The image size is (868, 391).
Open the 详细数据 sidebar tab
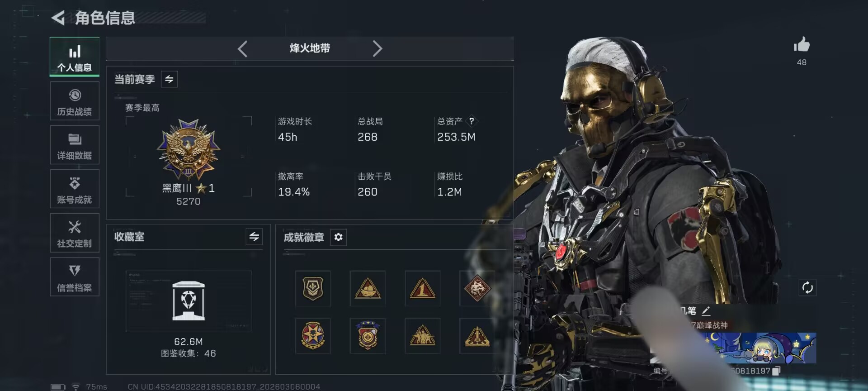[x=75, y=145]
